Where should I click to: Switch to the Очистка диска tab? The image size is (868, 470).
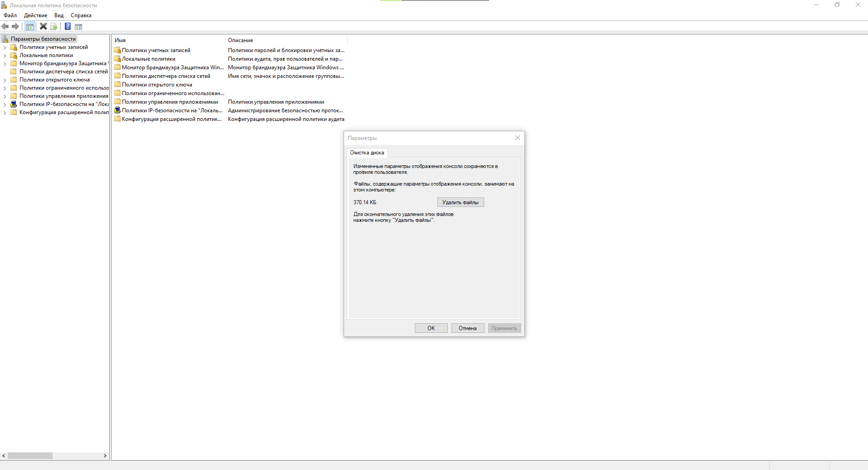(x=367, y=153)
